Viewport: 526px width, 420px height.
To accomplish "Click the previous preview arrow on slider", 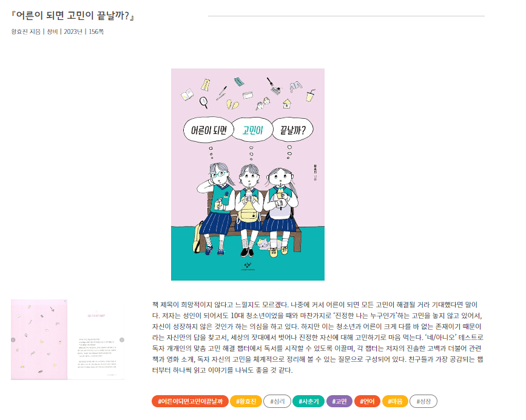I will 13,339.
